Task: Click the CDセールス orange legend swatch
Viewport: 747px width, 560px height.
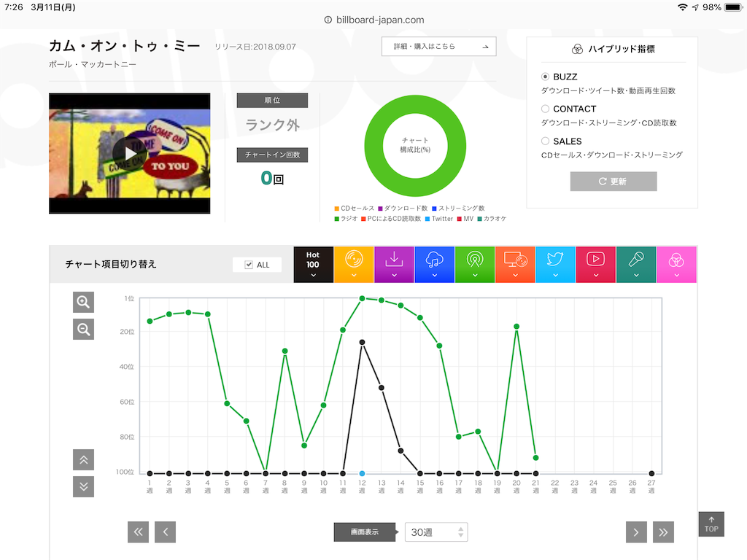Action: tap(337, 208)
